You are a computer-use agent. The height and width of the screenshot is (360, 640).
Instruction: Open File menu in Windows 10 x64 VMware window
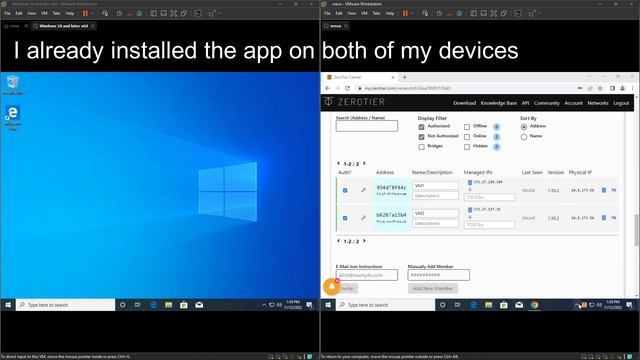pyautogui.click(x=7, y=13)
